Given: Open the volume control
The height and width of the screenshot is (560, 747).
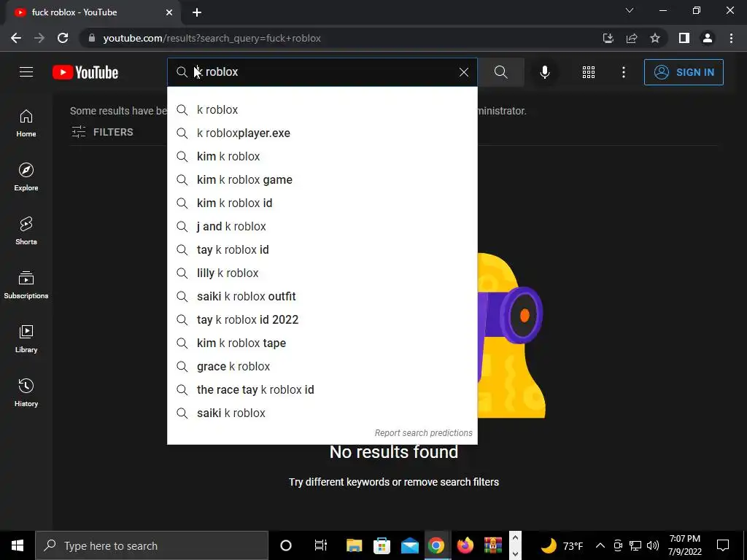Looking at the screenshot, I should coord(653,545).
